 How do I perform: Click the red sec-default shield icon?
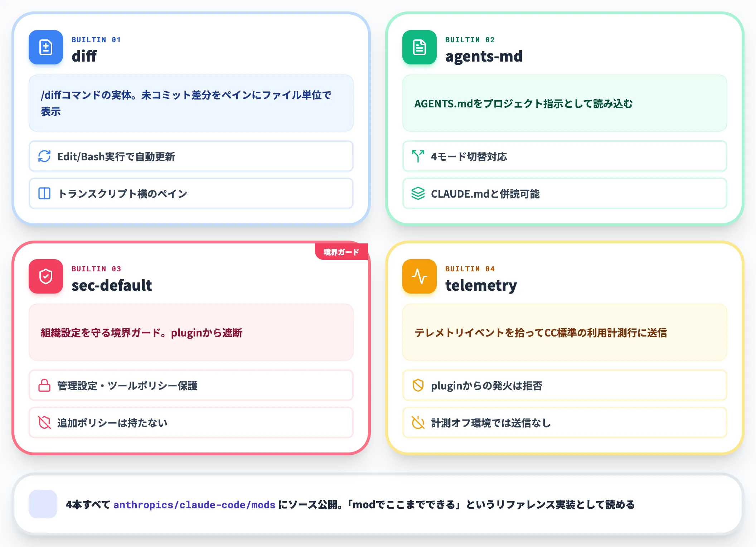(46, 276)
